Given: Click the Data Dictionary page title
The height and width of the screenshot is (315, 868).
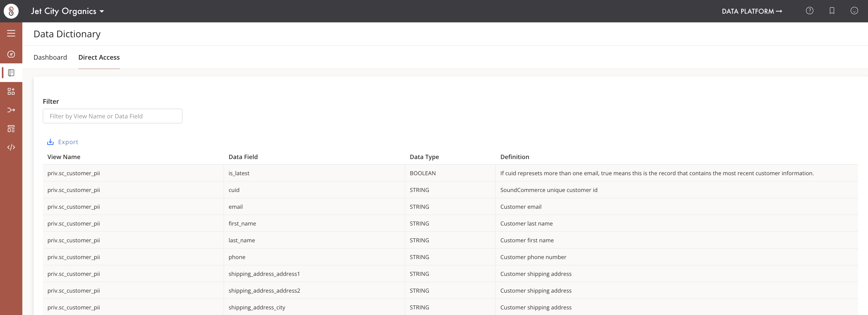Looking at the screenshot, I should pos(67,34).
